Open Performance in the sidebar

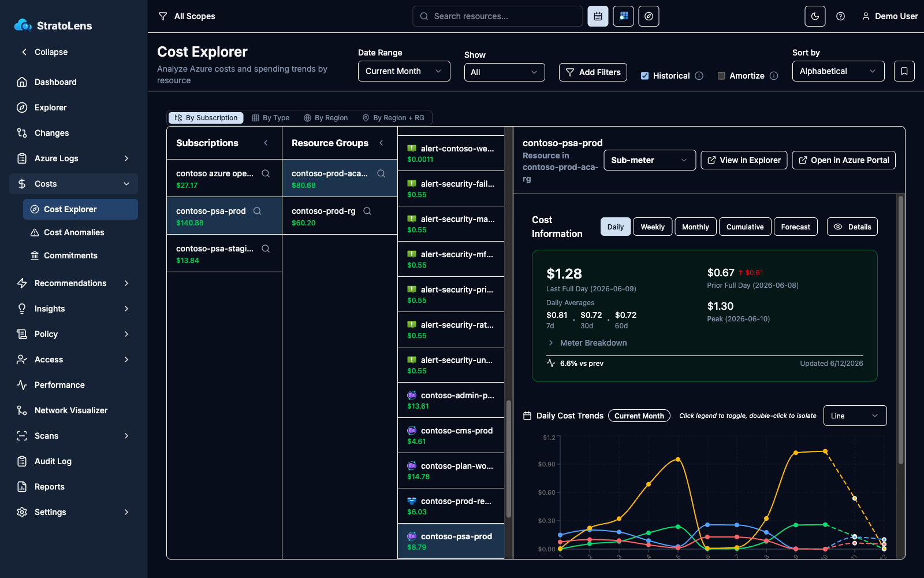[73, 385]
